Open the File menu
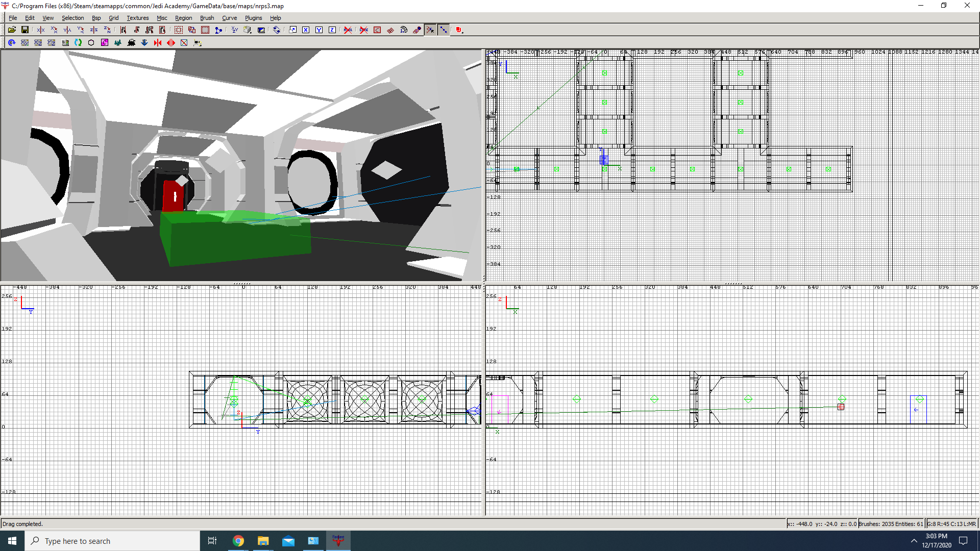Viewport: 980px width, 551px height. (13, 18)
